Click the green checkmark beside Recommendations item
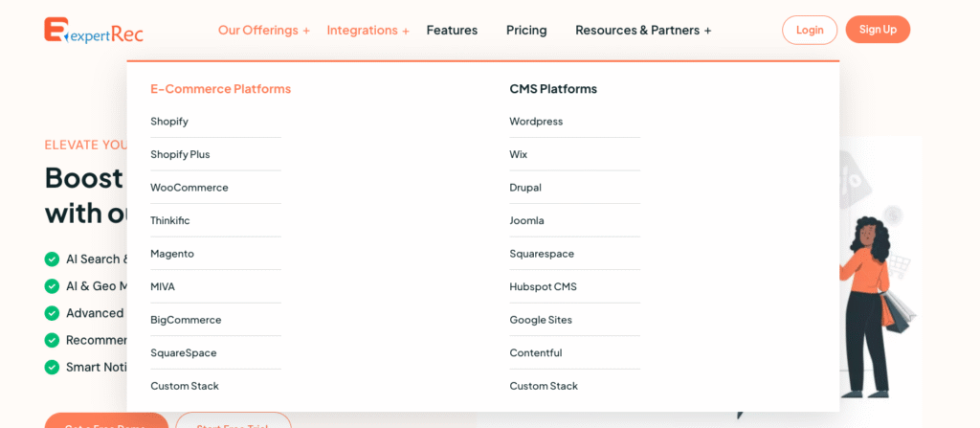Image resolution: width=980 pixels, height=428 pixels. coord(52,340)
